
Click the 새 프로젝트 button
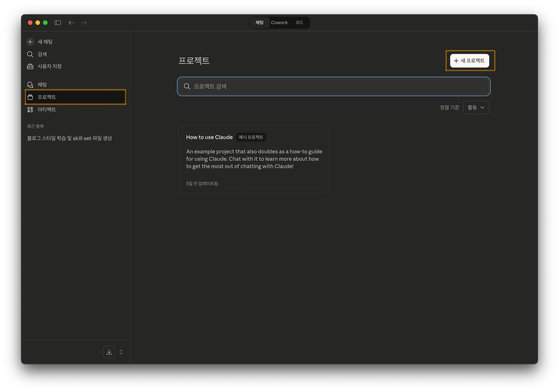tap(469, 61)
